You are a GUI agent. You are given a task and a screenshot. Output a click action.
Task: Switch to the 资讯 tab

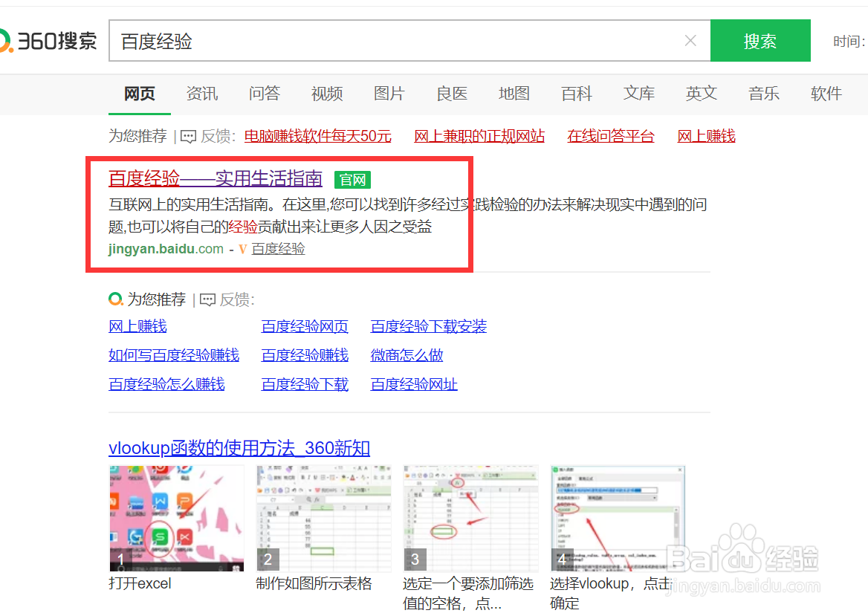click(x=202, y=94)
